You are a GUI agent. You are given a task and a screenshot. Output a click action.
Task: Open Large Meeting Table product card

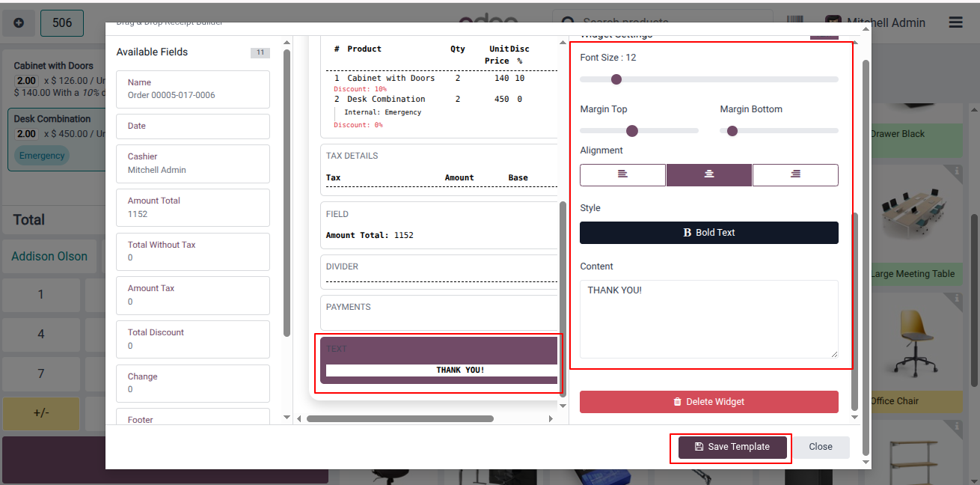916,225
